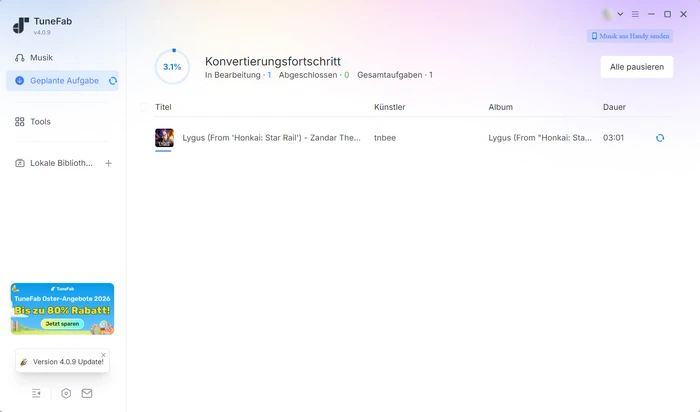Open the Oster-Angebote 80% Rabatt banner

62,308
